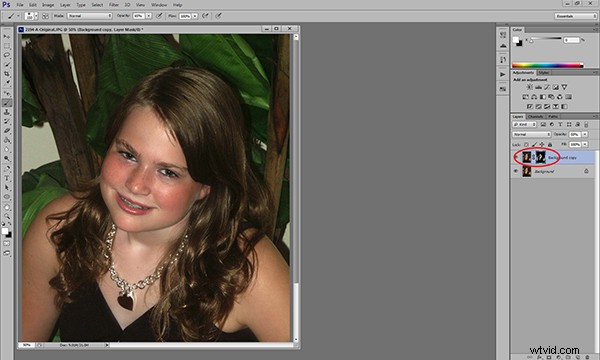
Task: Open the Brush Preset picker
Action: coord(31,16)
